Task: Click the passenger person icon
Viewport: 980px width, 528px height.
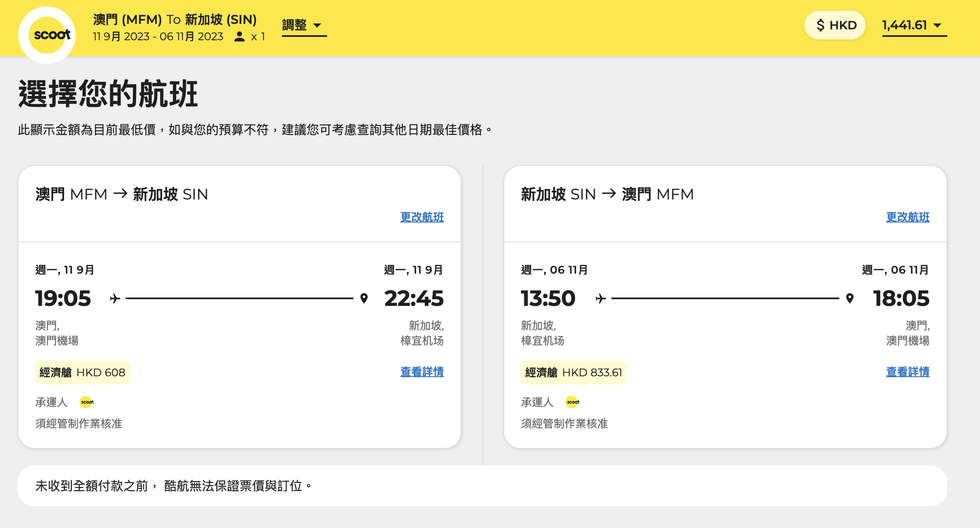Action: click(x=239, y=36)
